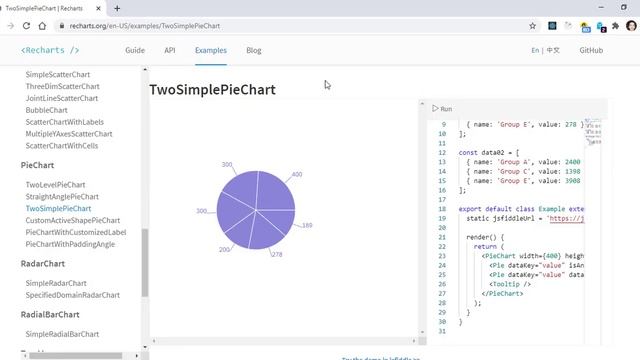Click the TwoSimplePieChart page heading
This screenshot has width=640, height=360.
point(212,89)
